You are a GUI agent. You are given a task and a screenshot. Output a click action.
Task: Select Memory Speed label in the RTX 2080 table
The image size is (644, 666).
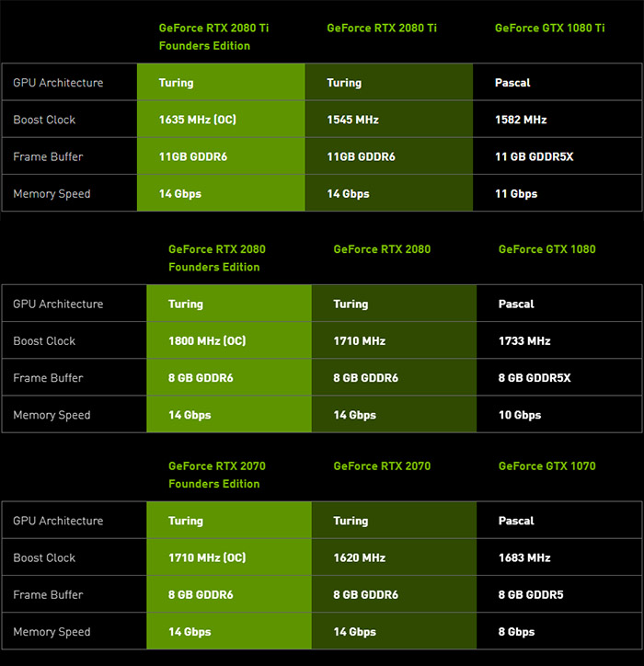[52, 415]
